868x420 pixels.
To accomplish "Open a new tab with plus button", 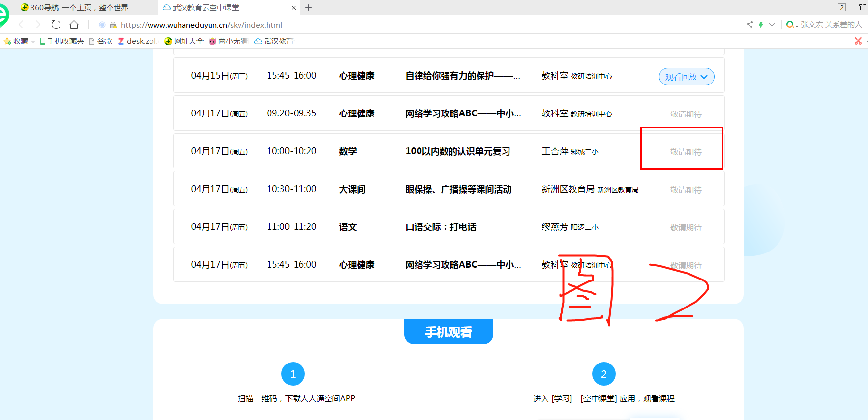I will tap(309, 8).
